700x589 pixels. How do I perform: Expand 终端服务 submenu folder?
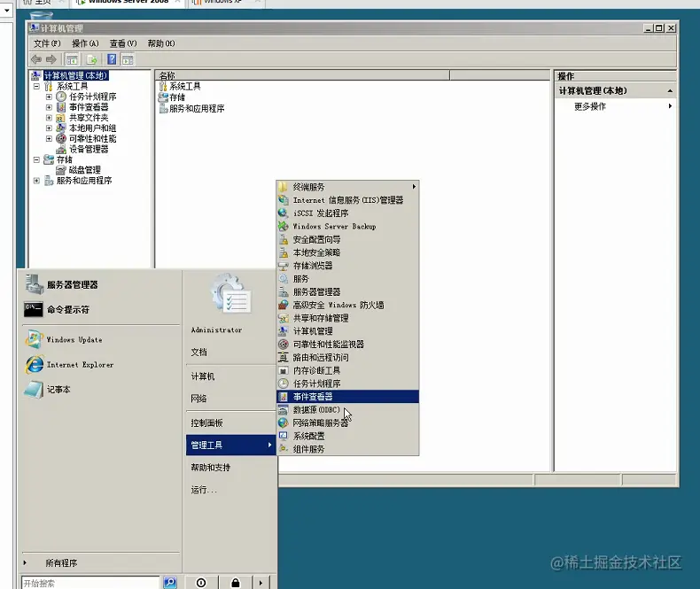coord(347,187)
